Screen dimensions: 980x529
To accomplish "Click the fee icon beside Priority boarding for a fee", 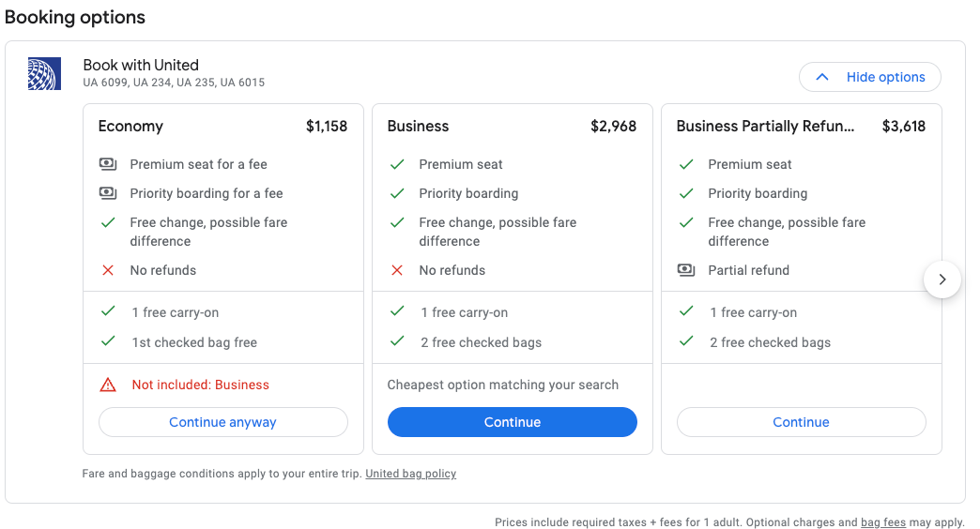I will tap(108, 193).
